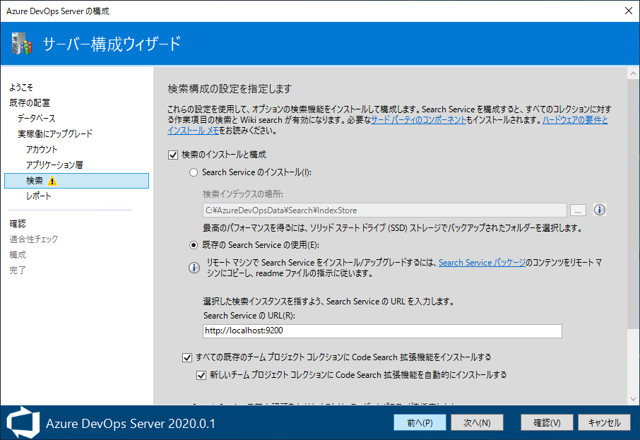Viewport: 640px width, 440px height.
Task: Select Search Service のインストール radio button
Action: coord(193,173)
